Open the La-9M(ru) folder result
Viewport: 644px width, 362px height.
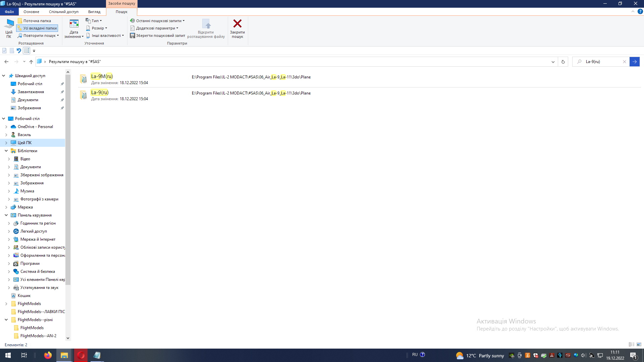tap(102, 76)
